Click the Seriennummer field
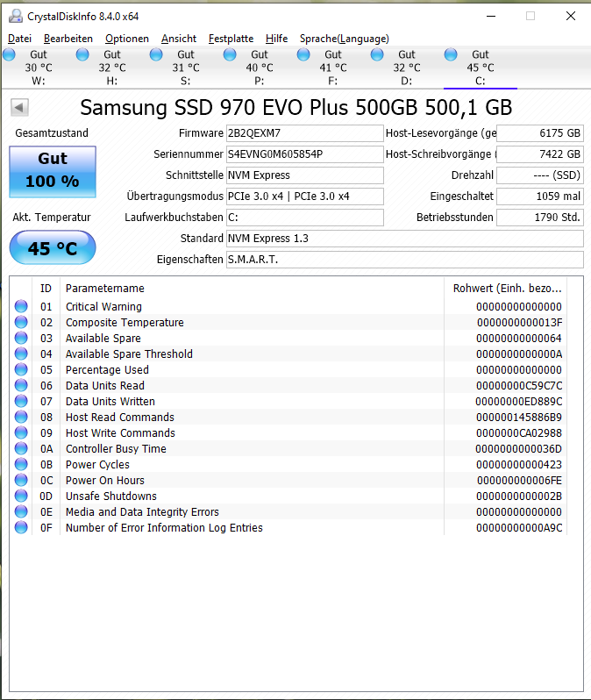Screen dimensions: 591x700 point(305,154)
